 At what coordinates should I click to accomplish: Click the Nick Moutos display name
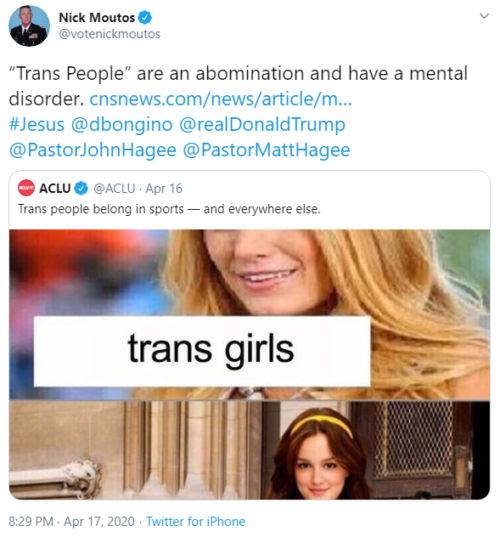(x=97, y=17)
